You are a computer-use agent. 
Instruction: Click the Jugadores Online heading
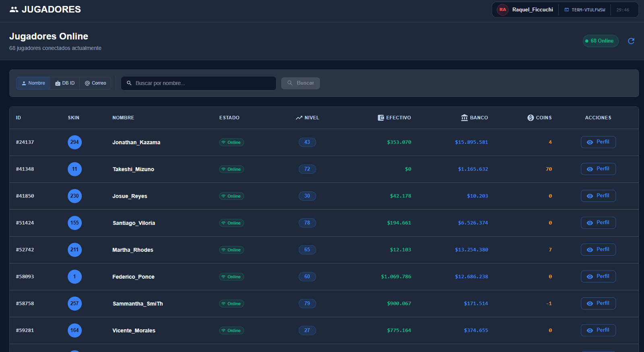tap(49, 36)
